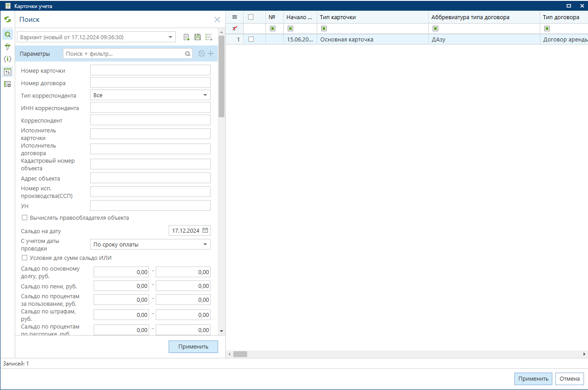The image size is (588, 390).
Task: Open filter condition for № column
Action: pos(272,29)
